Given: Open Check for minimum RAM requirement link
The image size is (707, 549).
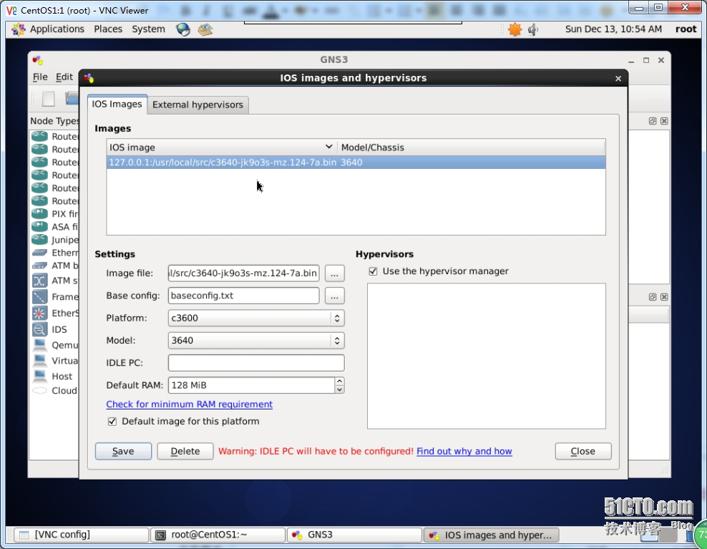Looking at the screenshot, I should (189, 404).
